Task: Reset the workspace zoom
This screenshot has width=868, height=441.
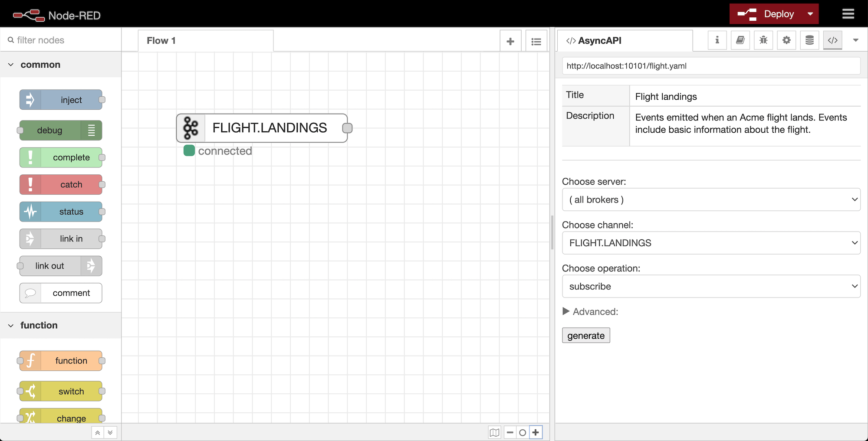Action: pyautogui.click(x=523, y=432)
